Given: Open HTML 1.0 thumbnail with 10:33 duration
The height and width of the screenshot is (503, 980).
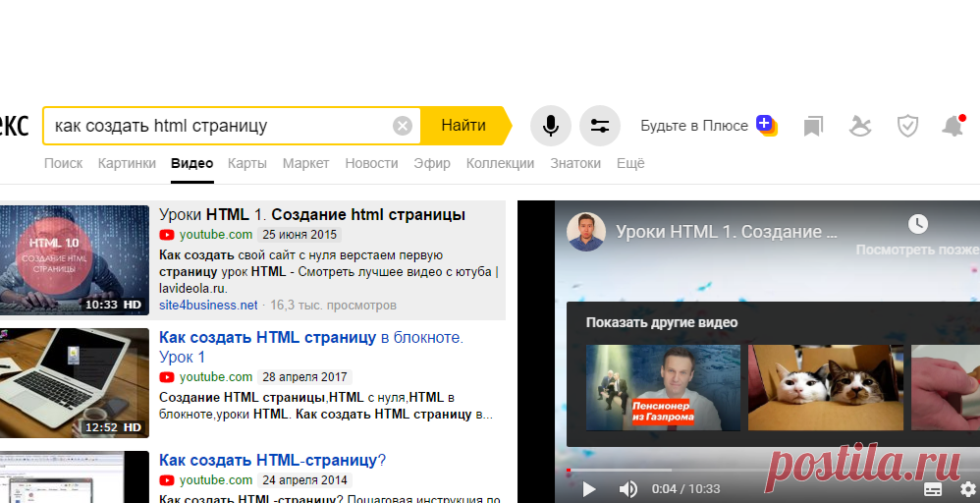Looking at the screenshot, I should click(75, 259).
